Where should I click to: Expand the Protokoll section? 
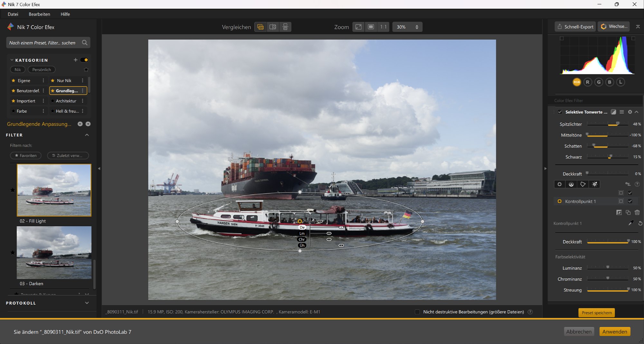pos(87,303)
